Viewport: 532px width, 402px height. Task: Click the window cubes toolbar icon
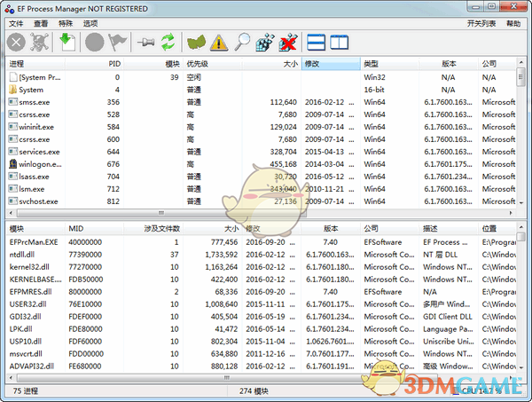(265, 43)
